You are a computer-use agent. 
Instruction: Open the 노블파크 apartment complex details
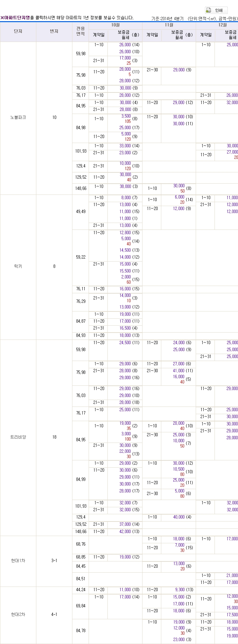click(x=18, y=118)
